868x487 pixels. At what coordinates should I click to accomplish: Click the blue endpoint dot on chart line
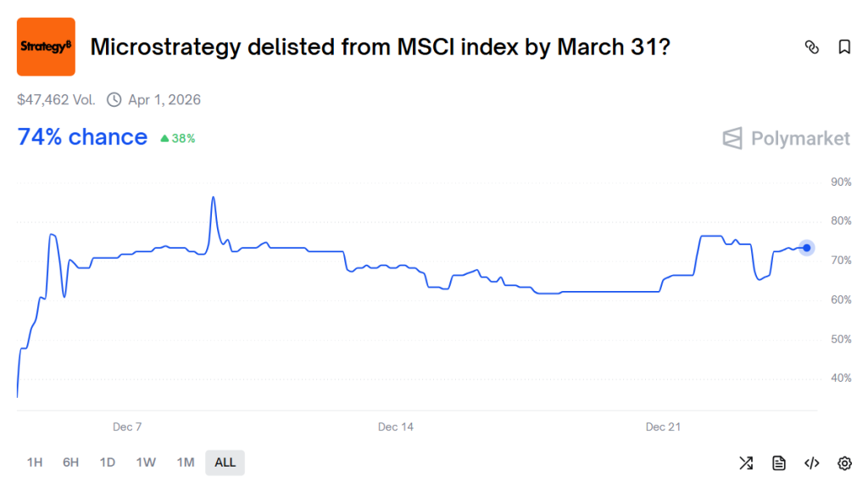[807, 248]
